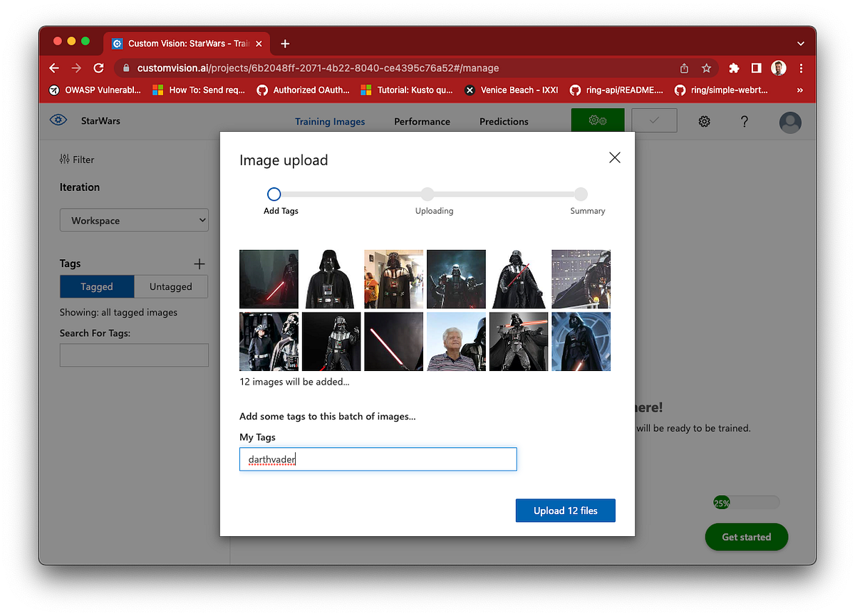Open the Chrome profile avatar
Image resolution: width=855 pixels, height=616 pixels.
coord(778,68)
